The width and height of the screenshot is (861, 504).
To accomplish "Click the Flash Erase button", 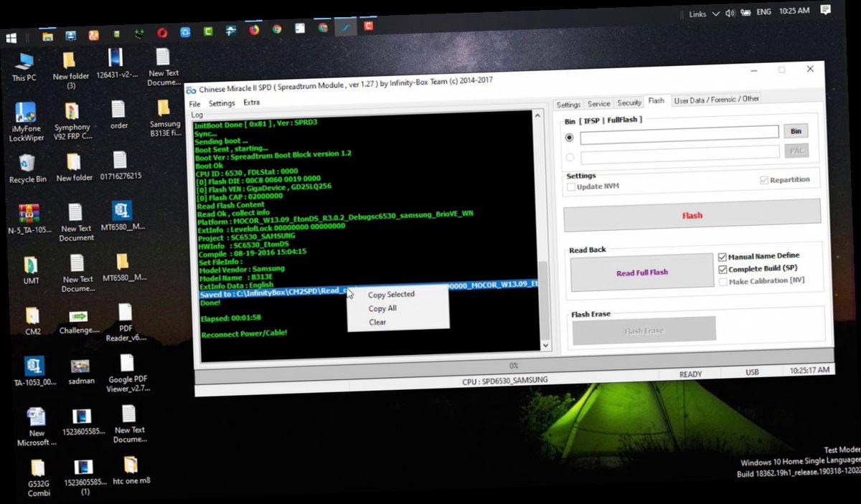I will (x=644, y=331).
